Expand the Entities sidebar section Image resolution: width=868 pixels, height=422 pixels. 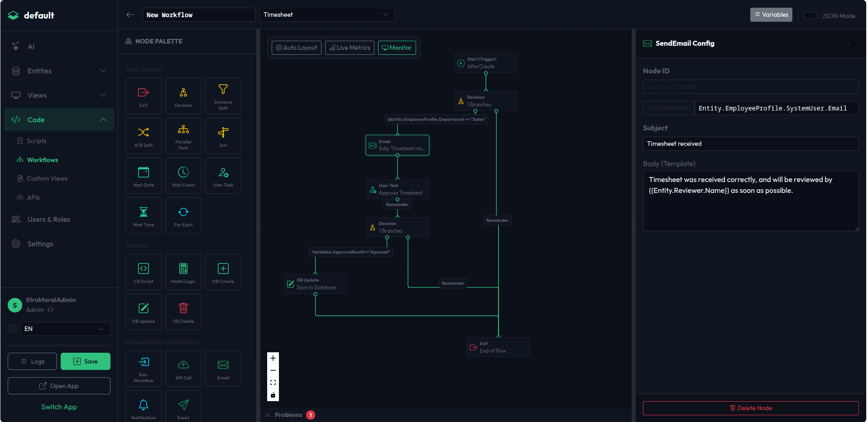(59, 71)
